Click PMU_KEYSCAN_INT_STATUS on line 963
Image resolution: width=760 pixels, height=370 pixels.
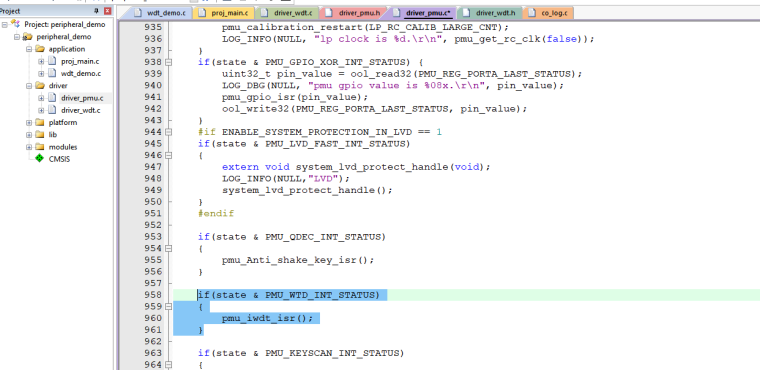(x=332, y=353)
